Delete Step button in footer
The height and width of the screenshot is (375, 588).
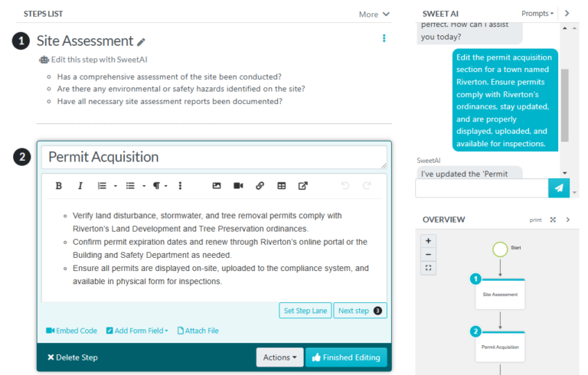coord(73,357)
